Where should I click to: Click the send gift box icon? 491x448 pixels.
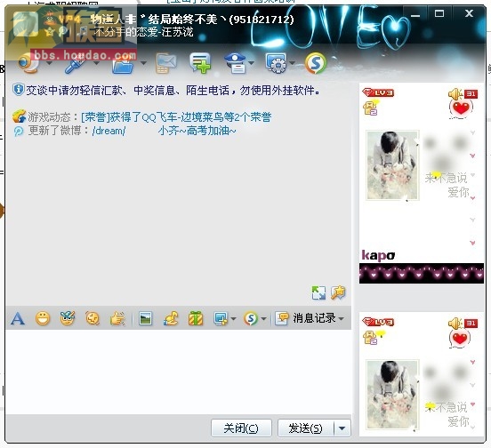click(196, 319)
